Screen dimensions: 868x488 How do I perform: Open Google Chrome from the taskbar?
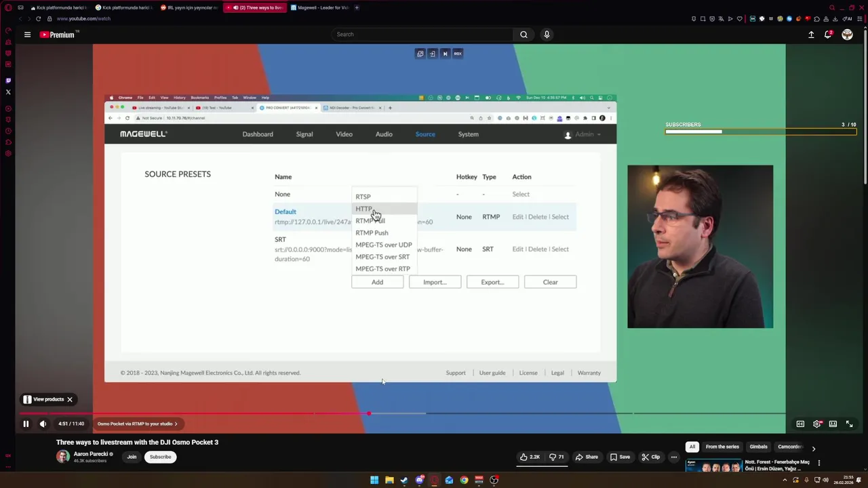pos(464,480)
